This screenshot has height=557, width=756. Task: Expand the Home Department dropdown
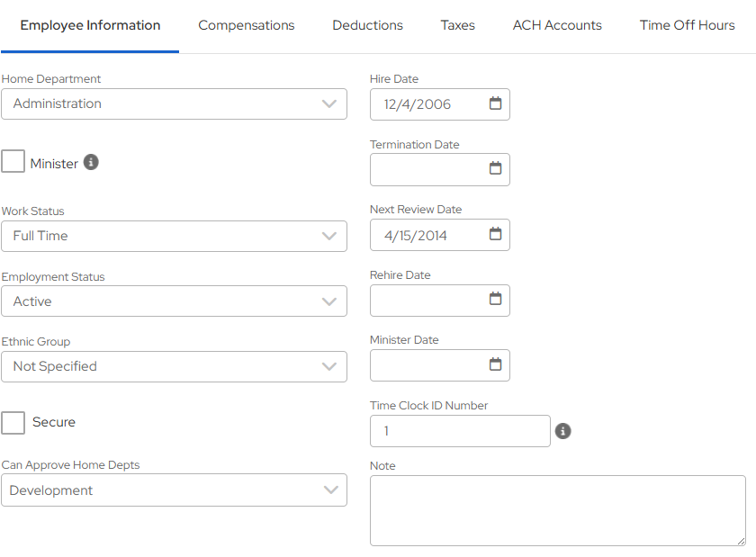tap(174, 103)
